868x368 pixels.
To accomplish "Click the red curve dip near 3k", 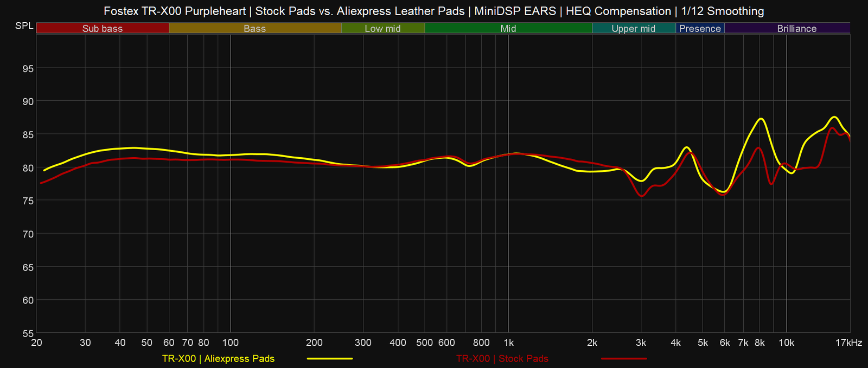I will [642, 196].
